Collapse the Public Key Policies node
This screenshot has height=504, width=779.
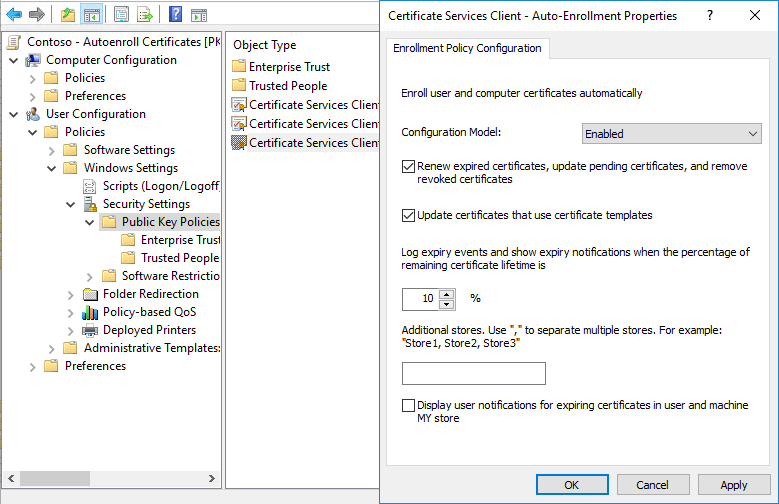[90, 222]
